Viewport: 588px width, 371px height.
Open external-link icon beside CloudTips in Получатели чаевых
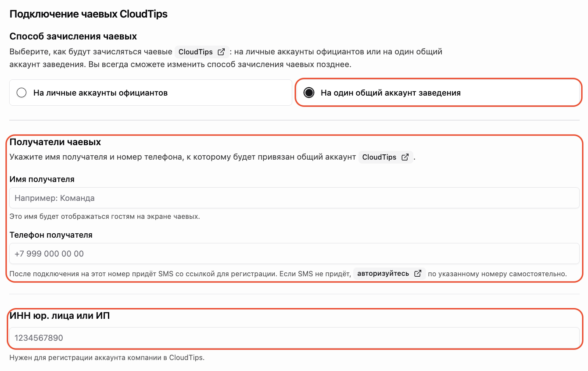tap(405, 157)
